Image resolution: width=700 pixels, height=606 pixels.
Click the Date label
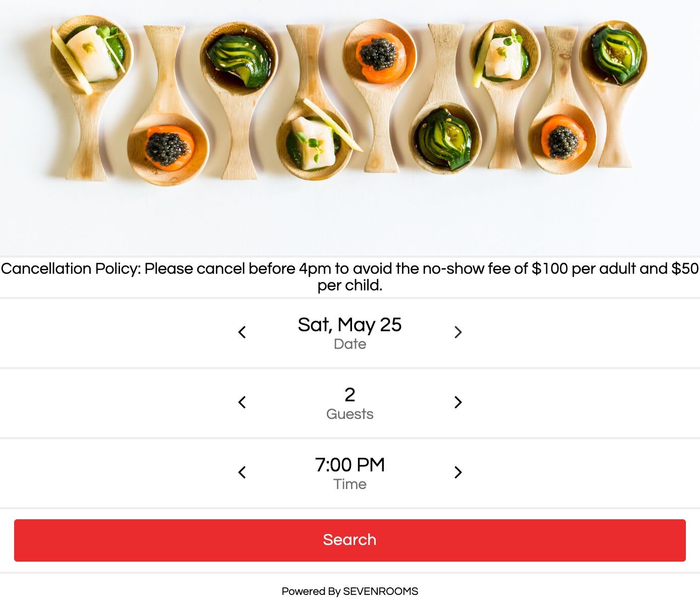(x=349, y=344)
